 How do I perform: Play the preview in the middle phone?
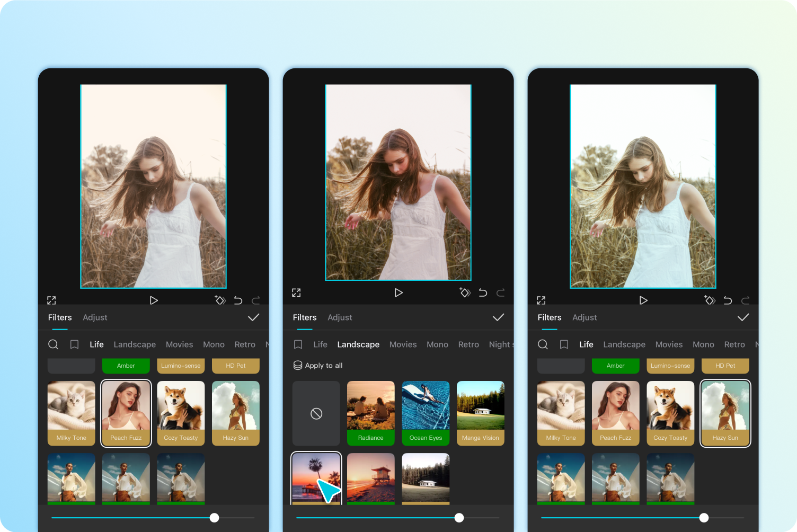coord(398,292)
